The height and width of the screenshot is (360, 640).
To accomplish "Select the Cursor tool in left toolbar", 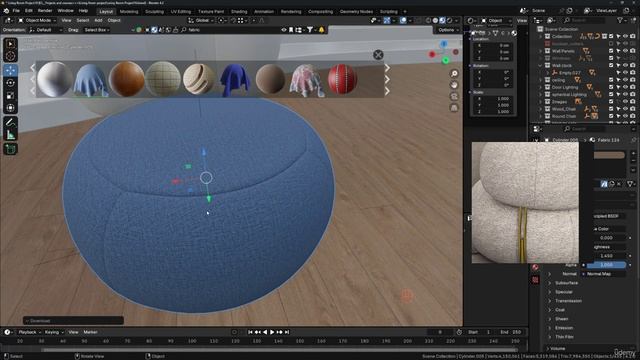I will coord(10,56).
